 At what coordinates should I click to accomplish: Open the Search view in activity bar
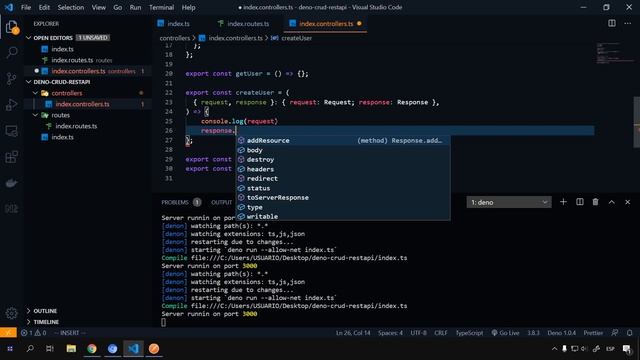pos(12,52)
